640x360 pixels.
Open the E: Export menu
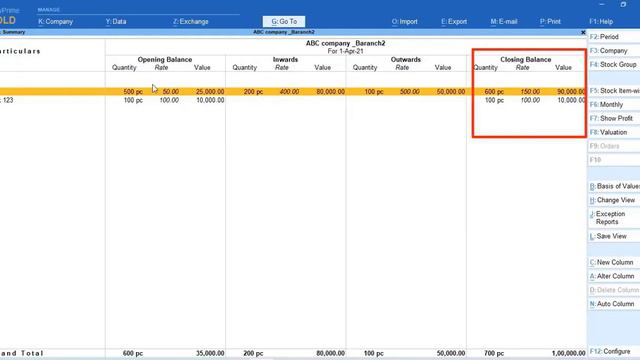[454, 22]
